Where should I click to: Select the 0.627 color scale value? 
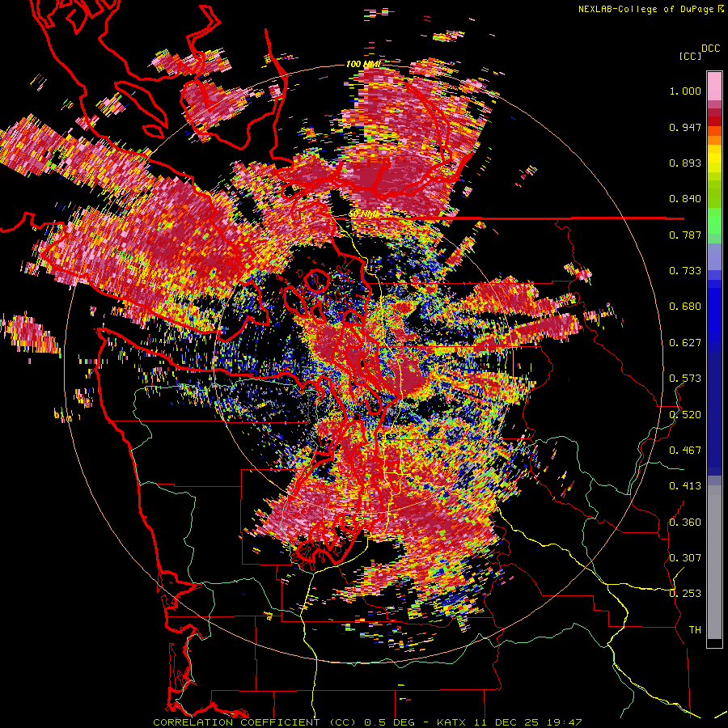(685, 343)
